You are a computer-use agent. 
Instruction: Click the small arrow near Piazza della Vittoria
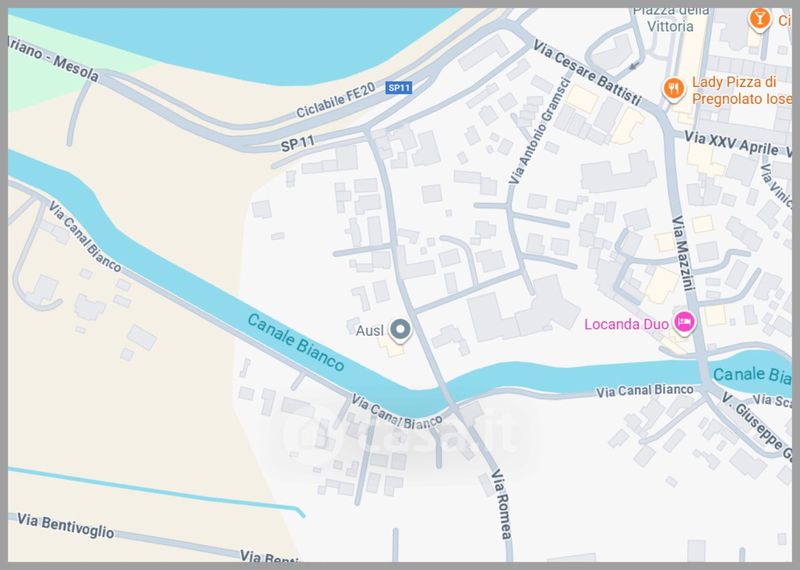coord(634,66)
